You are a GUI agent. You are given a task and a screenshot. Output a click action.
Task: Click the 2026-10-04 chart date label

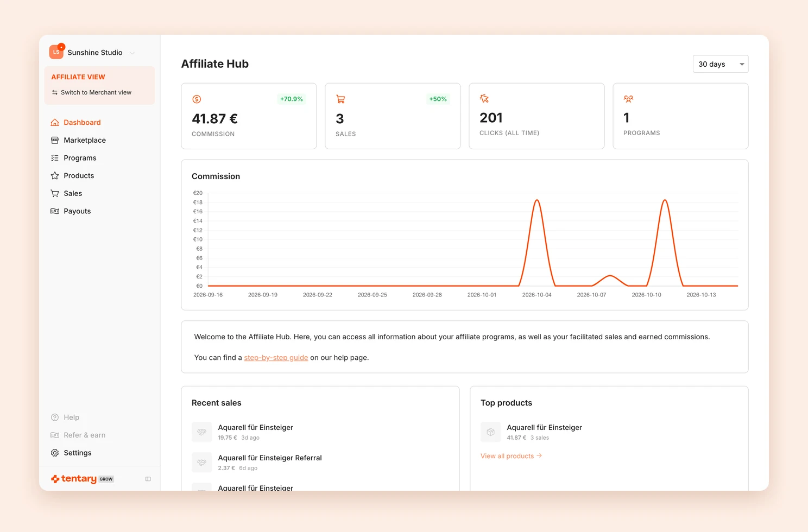click(x=536, y=295)
